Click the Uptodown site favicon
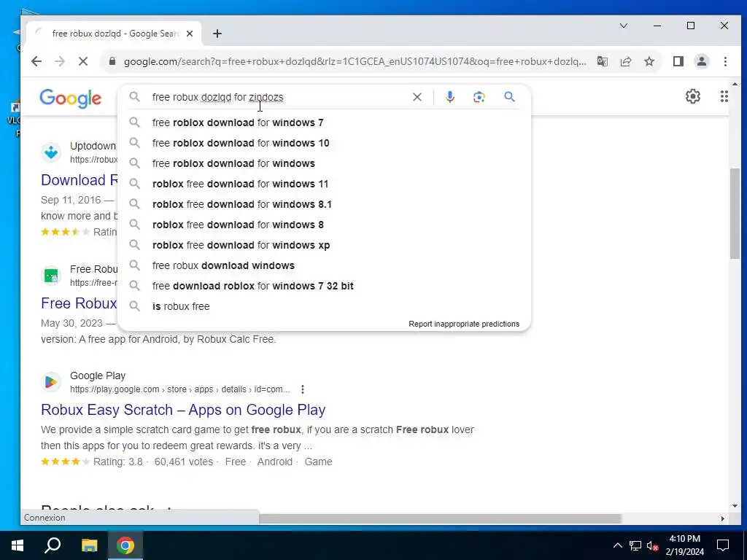 coord(51,152)
